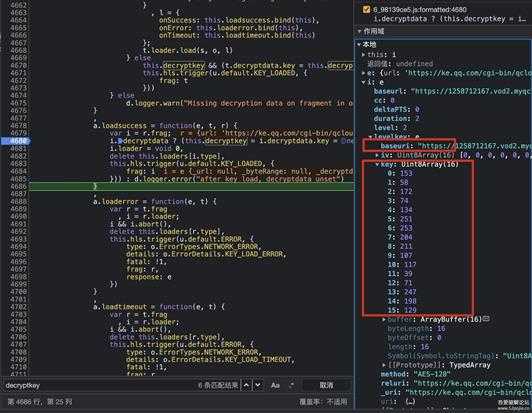The height and width of the screenshot is (413, 532).
Task: Jump to next search match arrow
Action: click(x=258, y=385)
